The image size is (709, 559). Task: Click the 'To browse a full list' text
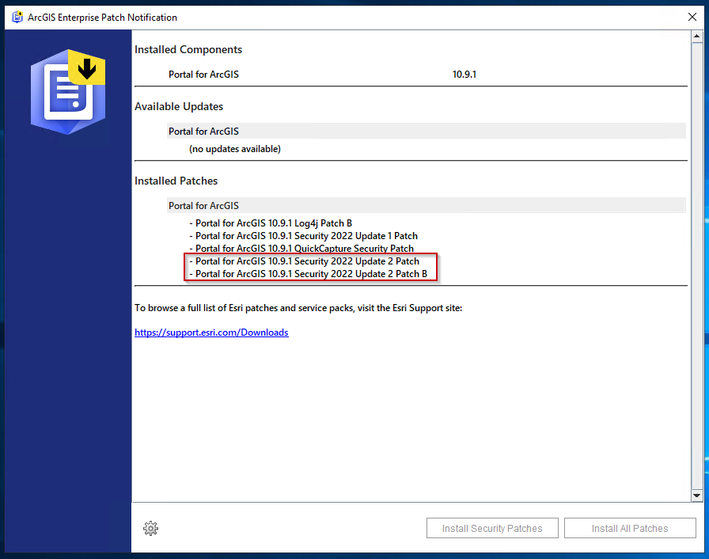298,308
